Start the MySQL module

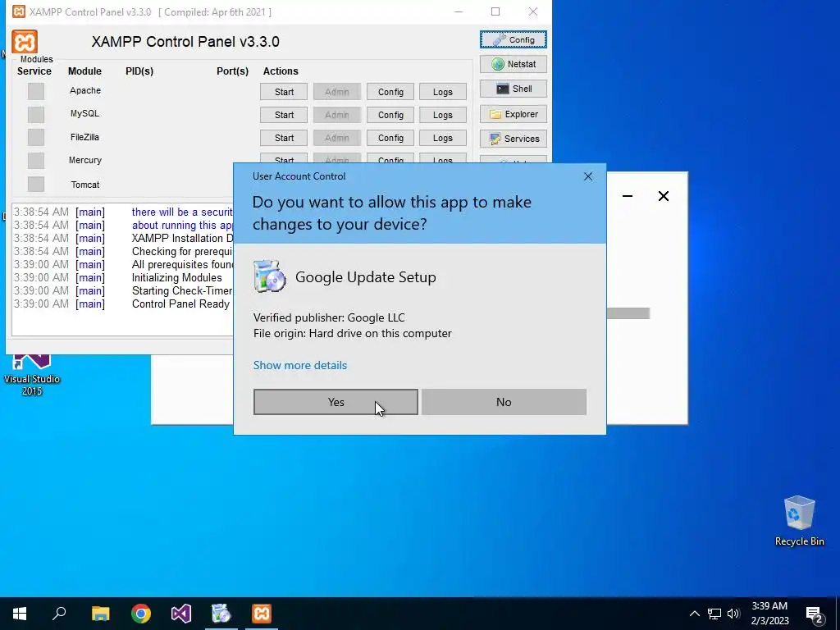tap(284, 115)
